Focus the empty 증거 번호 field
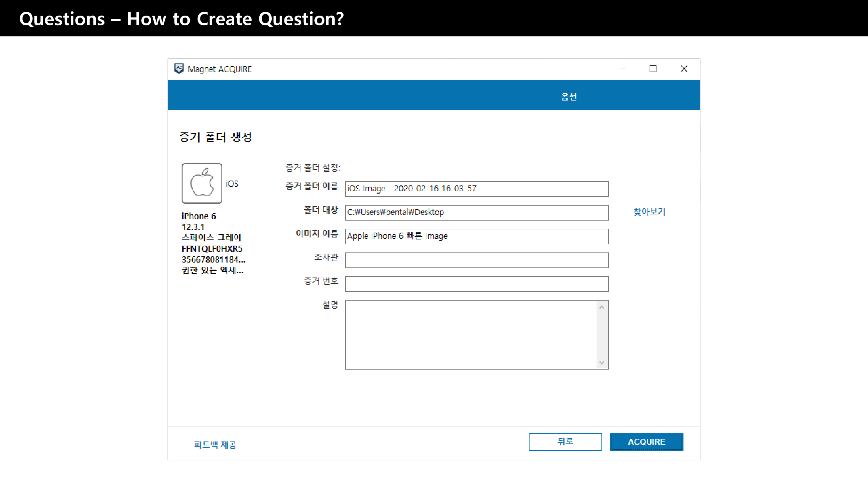868x488 pixels. (476, 284)
